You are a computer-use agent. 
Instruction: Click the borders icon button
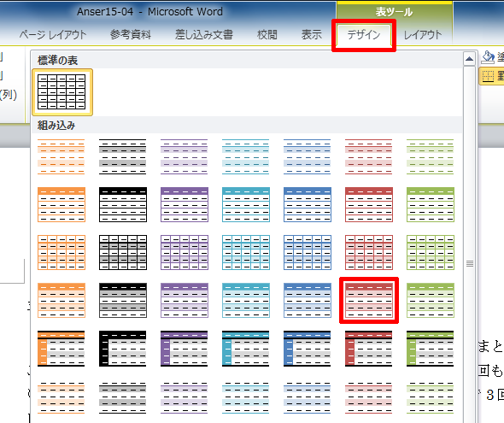488,77
